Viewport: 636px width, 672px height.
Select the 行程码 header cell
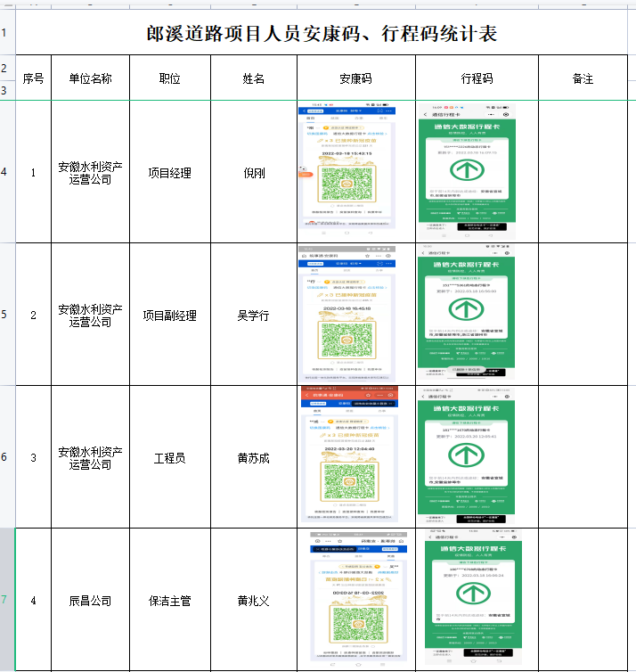point(477,78)
